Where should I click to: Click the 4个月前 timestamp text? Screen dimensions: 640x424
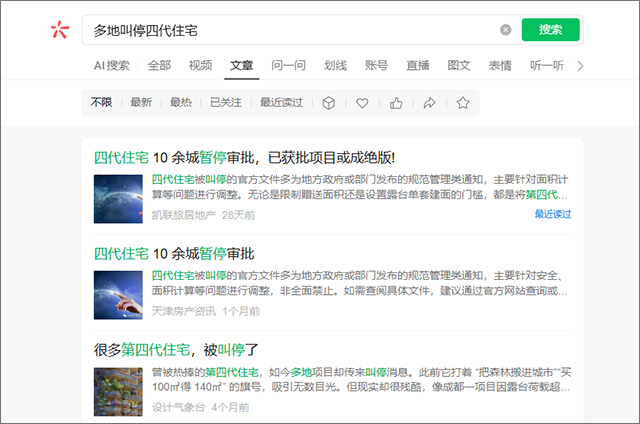(x=230, y=407)
